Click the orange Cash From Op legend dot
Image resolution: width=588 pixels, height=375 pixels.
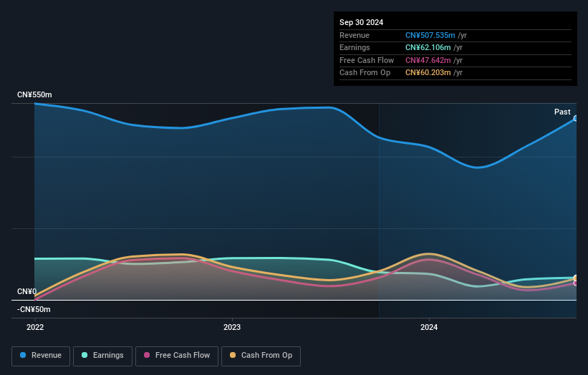coord(233,355)
